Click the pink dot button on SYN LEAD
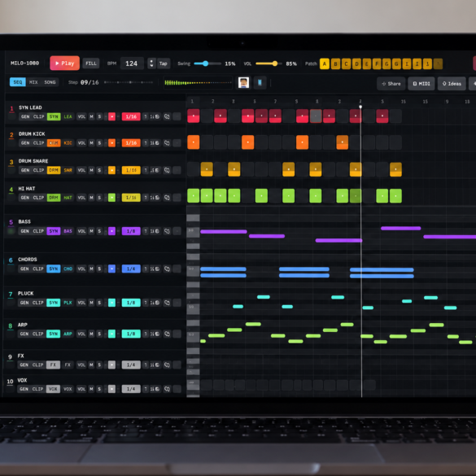 111,116
